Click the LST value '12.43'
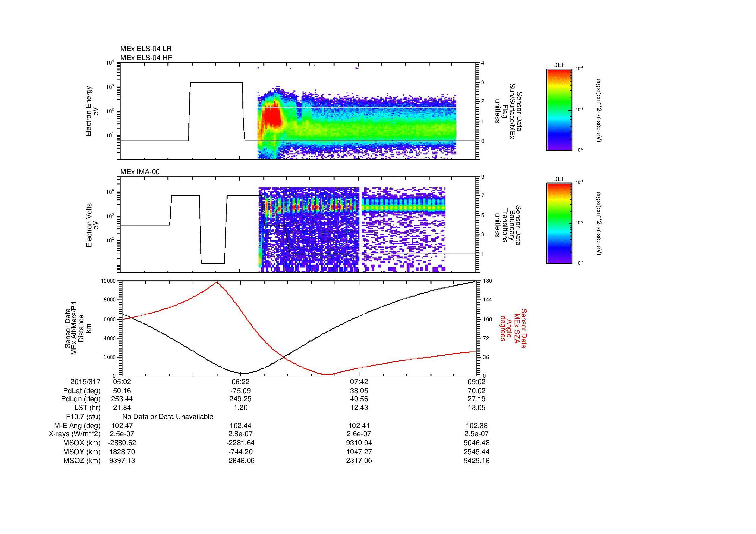This screenshot has height=534, width=756. [359, 408]
